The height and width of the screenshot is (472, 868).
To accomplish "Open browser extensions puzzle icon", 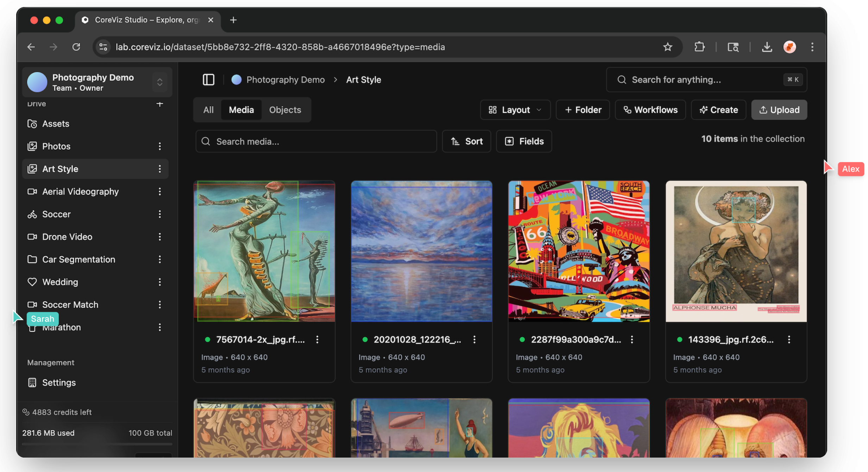I will tap(699, 47).
